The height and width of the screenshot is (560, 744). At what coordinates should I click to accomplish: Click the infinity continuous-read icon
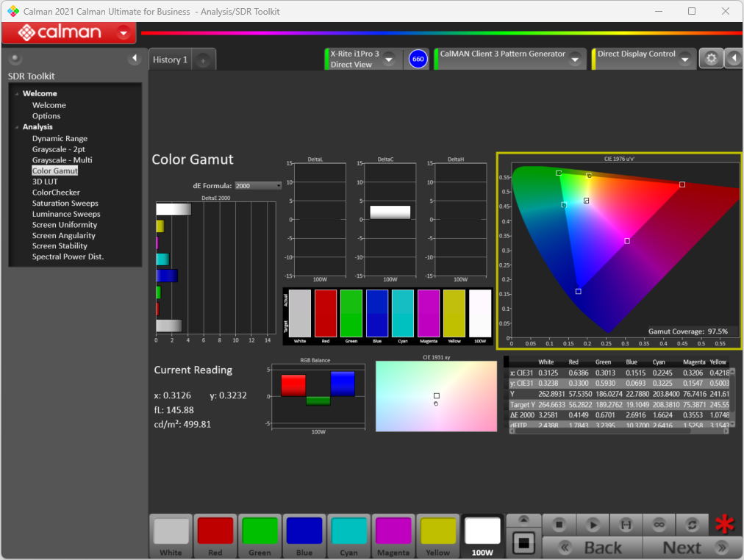point(659,525)
